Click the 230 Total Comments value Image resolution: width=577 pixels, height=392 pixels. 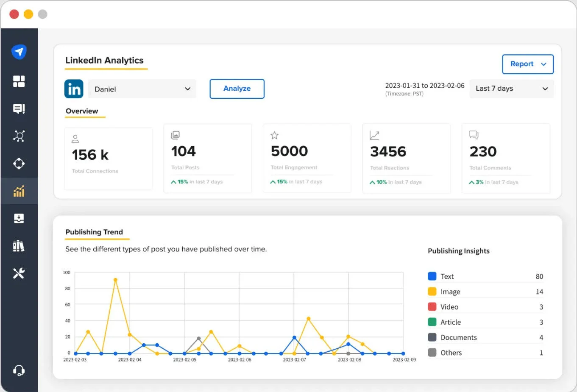click(x=483, y=152)
